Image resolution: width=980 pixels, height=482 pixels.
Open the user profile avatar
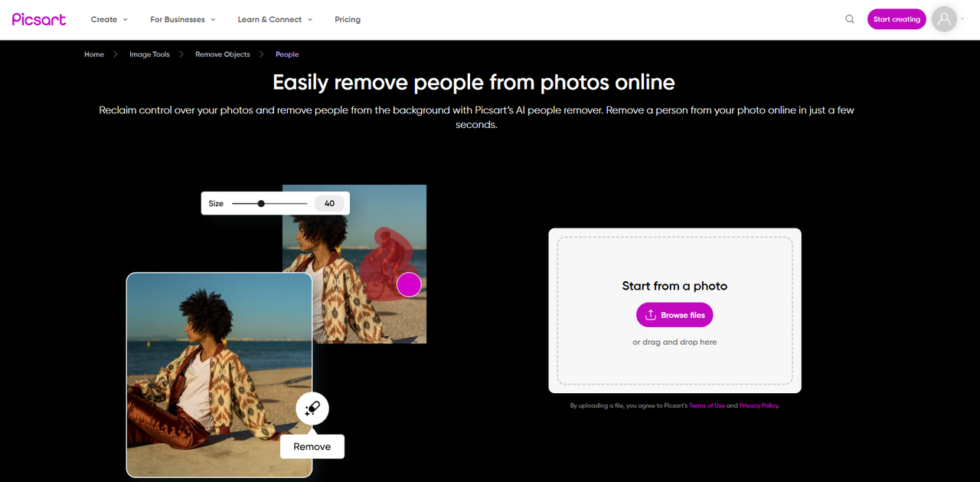(945, 19)
